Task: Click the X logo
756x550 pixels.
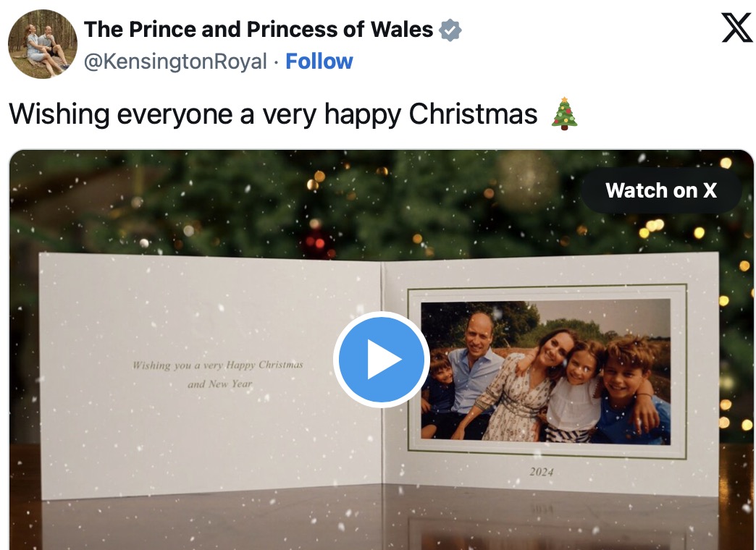Action: tap(737, 28)
